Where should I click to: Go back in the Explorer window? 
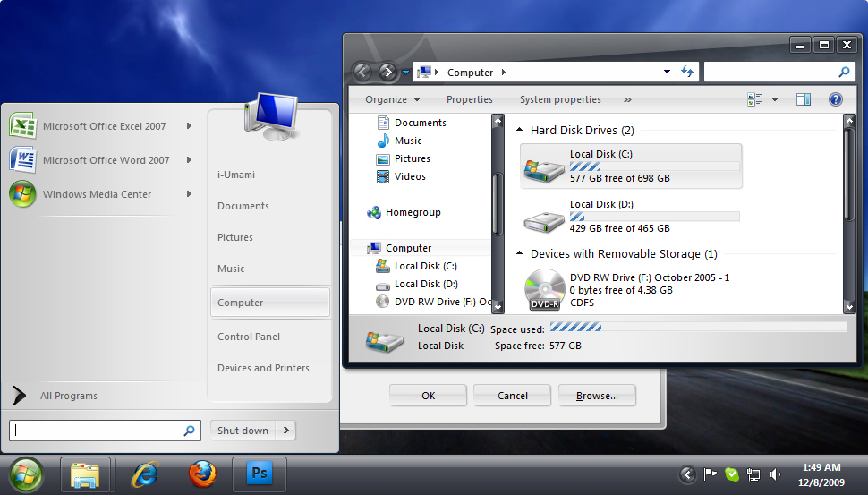click(362, 72)
